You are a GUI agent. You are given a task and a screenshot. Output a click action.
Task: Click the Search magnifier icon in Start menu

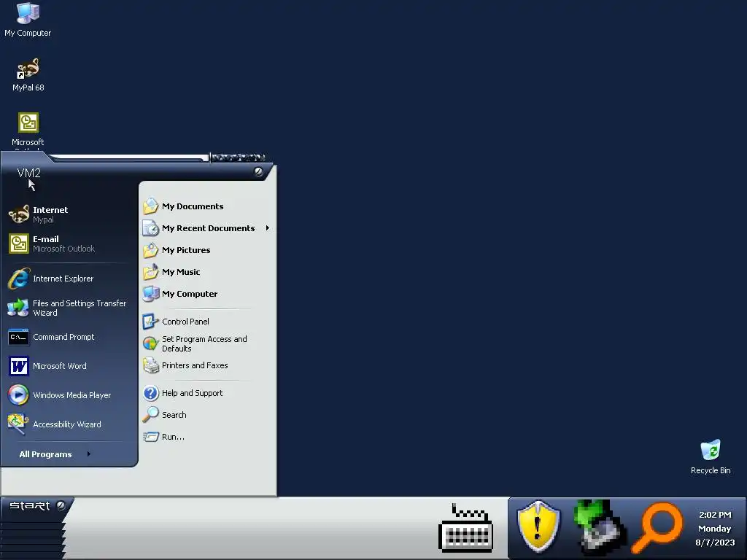click(150, 415)
